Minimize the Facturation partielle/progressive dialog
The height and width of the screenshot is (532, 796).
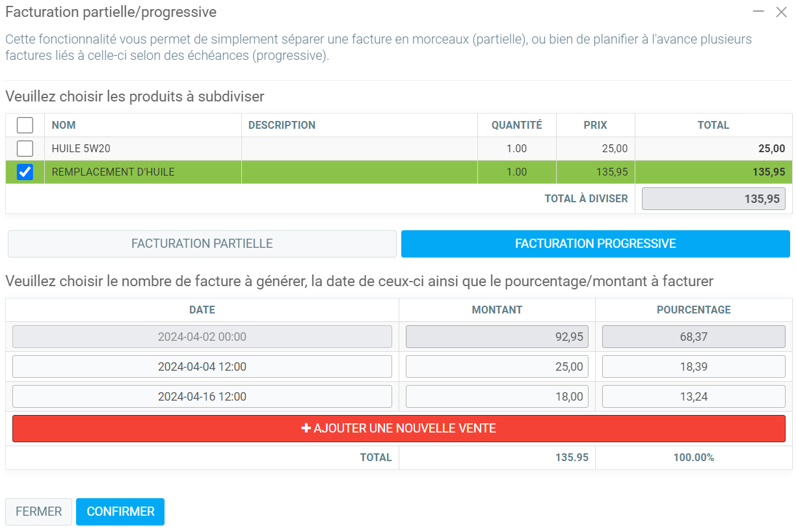click(x=758, y=12)
